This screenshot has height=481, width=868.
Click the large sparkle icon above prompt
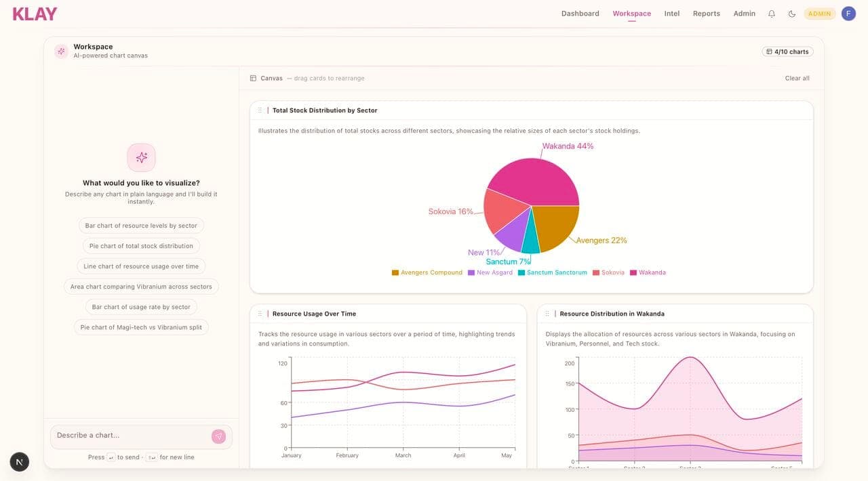pos(141,157)
